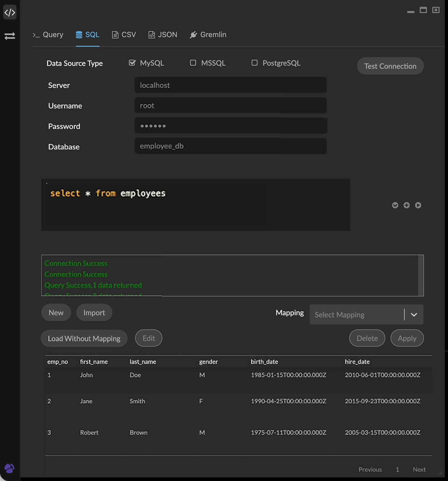Select the PostgreSQL data source checkbox

coord(255,63)
